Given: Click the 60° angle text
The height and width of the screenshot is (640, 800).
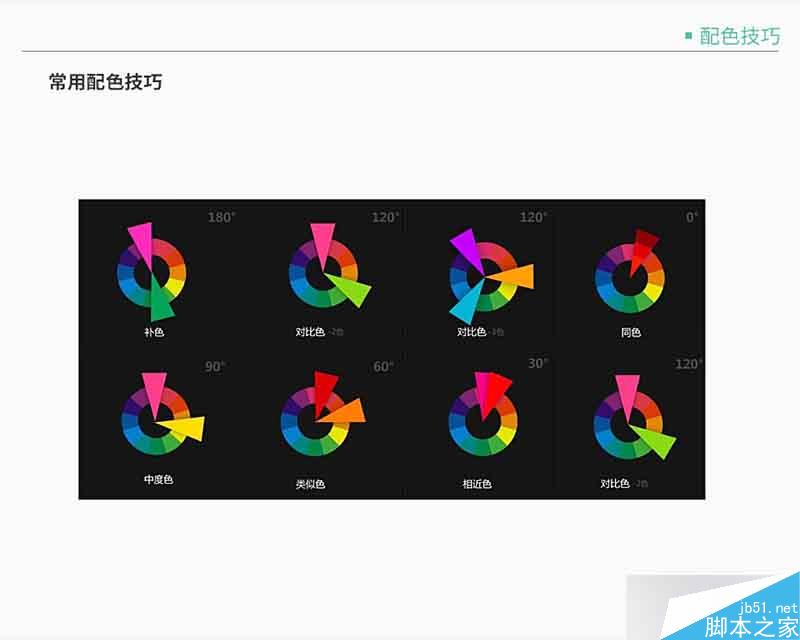Looking at the screenshot, I should [x=384, y=366].
